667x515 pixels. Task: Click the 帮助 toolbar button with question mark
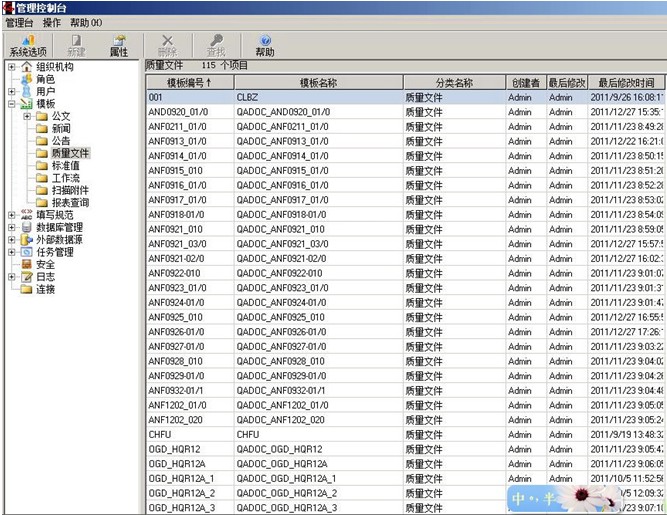coord(265,45)
